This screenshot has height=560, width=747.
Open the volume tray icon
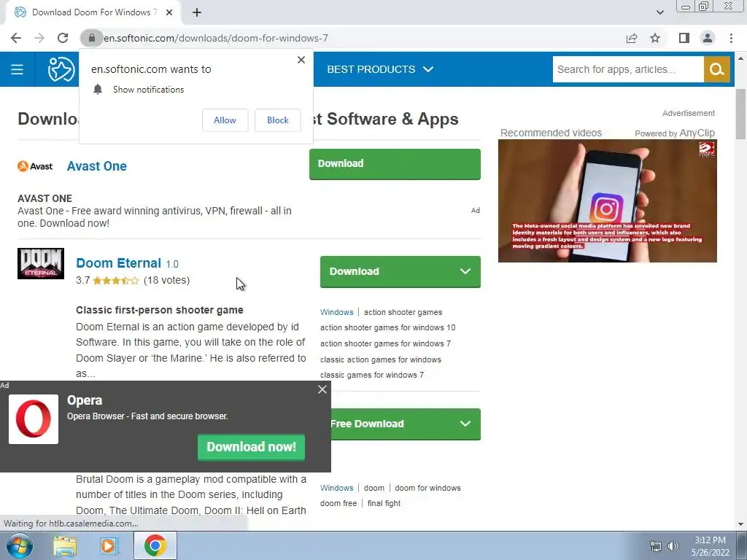point(673,546)
